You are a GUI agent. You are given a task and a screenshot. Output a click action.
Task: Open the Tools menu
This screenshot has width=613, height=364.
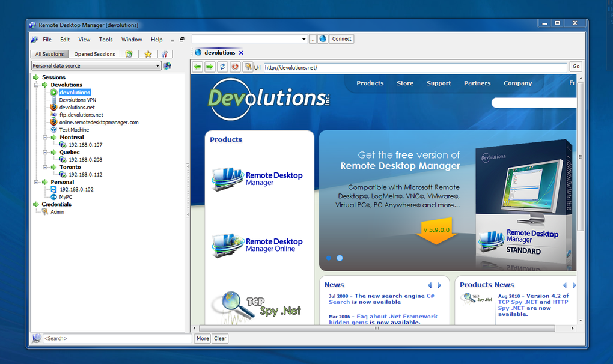tap(106, 39)
